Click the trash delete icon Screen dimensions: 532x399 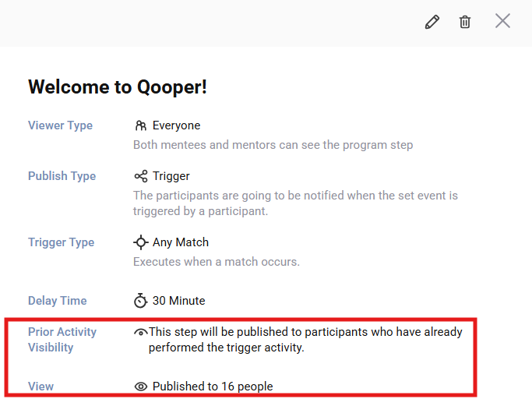[465, 22]
